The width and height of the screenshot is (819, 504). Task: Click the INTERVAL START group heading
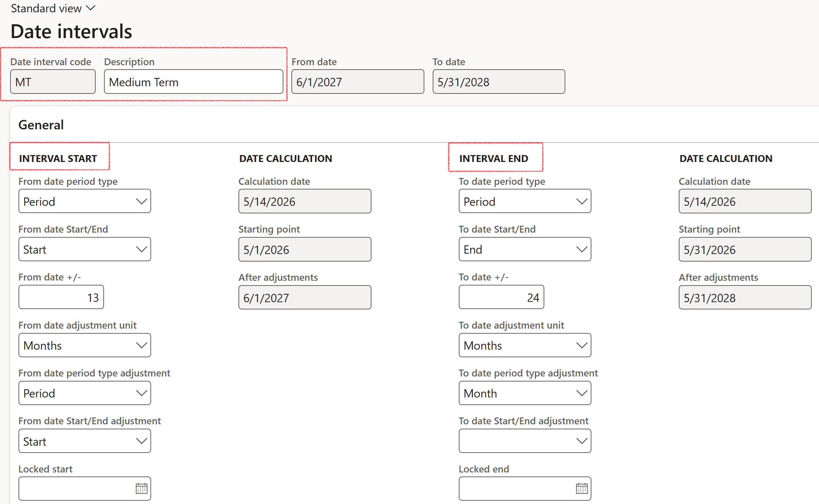pos(58,158)
